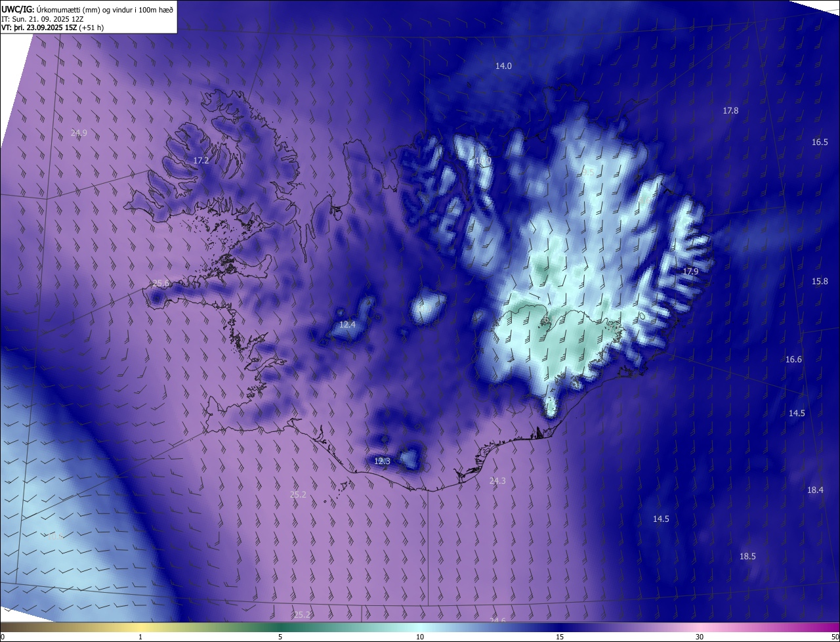
Task: Click the colorbar tick label '15'
Action: [560, 637]
